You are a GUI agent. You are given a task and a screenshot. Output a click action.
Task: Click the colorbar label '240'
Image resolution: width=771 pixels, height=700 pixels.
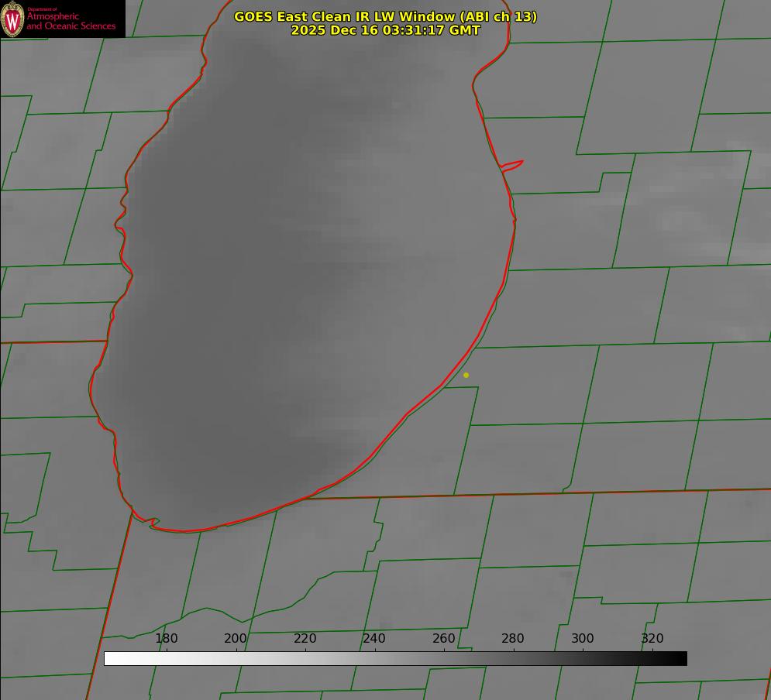(374, 638)
